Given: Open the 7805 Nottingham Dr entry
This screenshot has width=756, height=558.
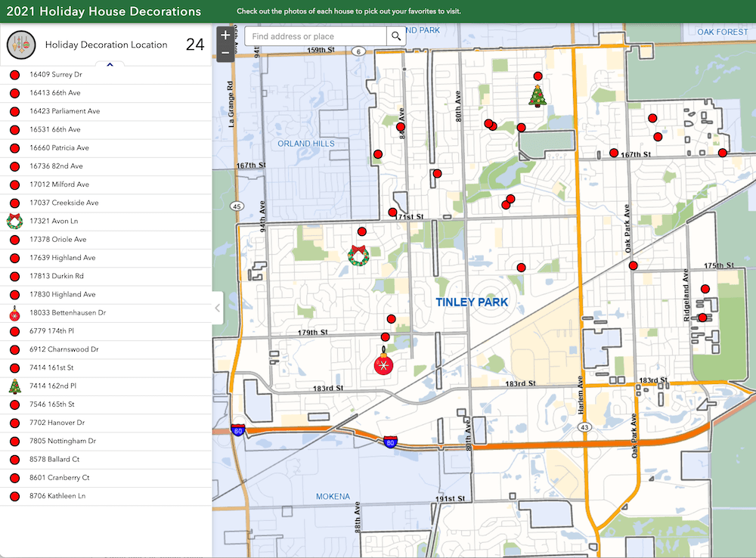Looking at the screenshot, I should (106, 441).
